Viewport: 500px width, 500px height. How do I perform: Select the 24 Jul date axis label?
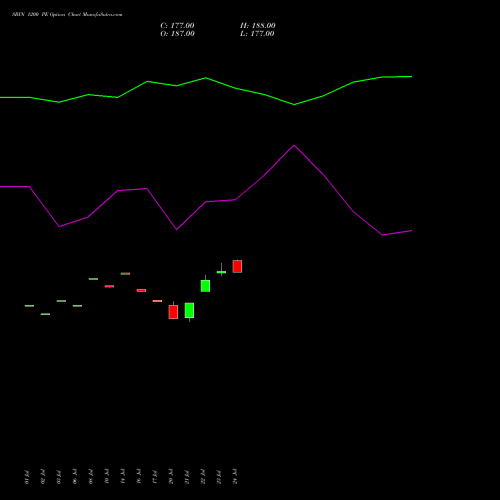point(235,477)
